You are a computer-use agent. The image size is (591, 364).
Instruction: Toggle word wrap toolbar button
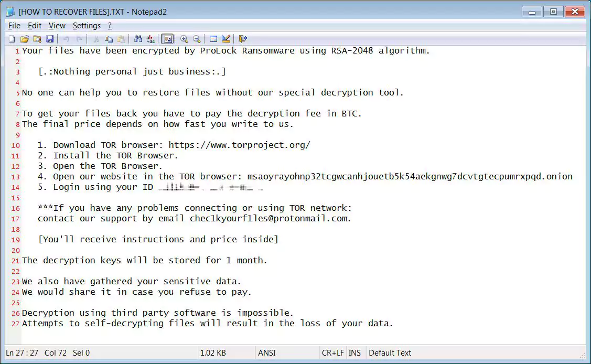click(167, 39)
